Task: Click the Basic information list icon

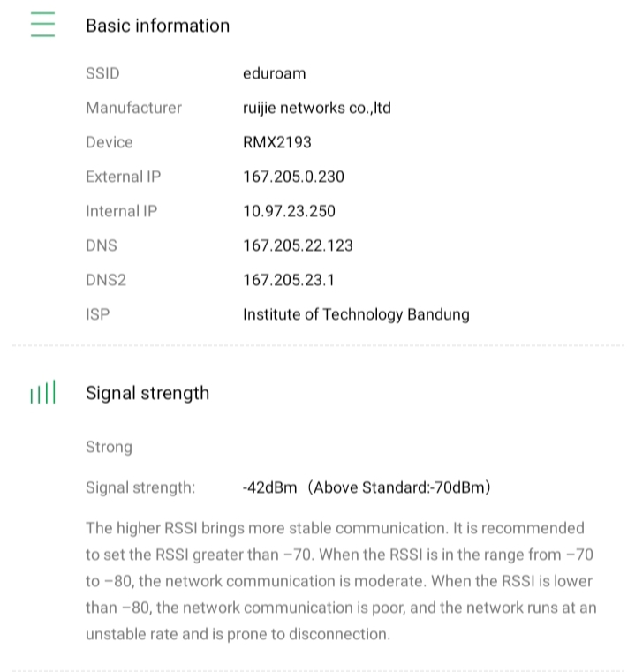Action: (x=42, y=25)
